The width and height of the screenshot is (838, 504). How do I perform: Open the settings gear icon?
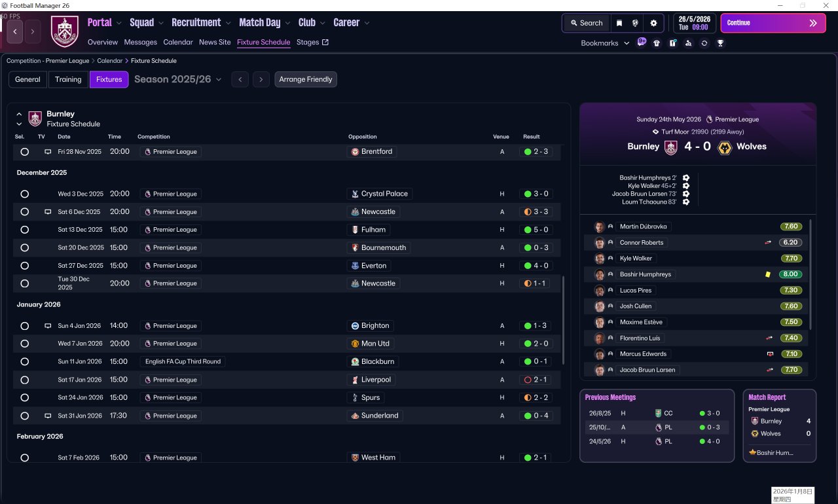click(653, 23)
